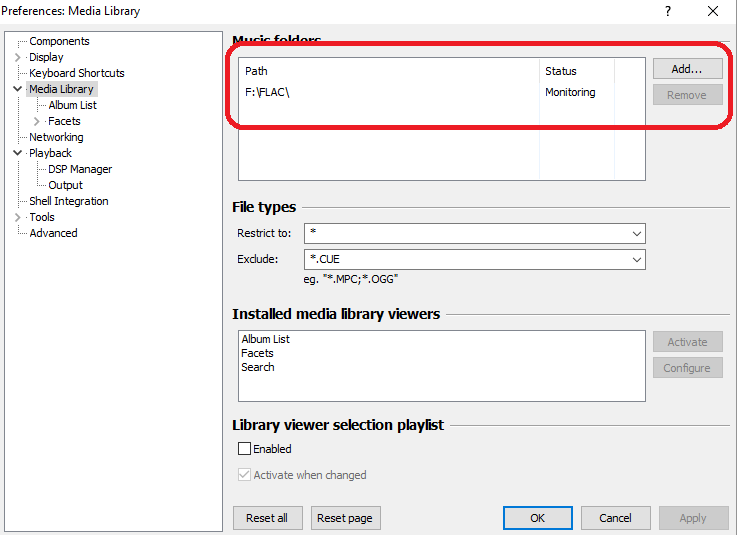This screenshot has width=737, height=535.
Task: Open Keyboard Shortcuts preferences page
Action: pyautogui.click(x=77, y=73)
